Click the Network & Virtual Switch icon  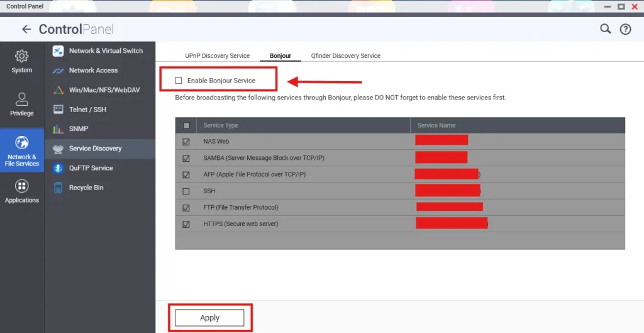[x=58, y=51]
